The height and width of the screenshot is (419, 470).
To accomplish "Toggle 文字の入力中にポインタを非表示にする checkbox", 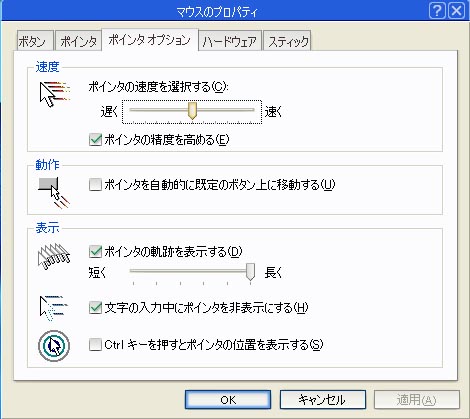I will [x=95, y=308].
